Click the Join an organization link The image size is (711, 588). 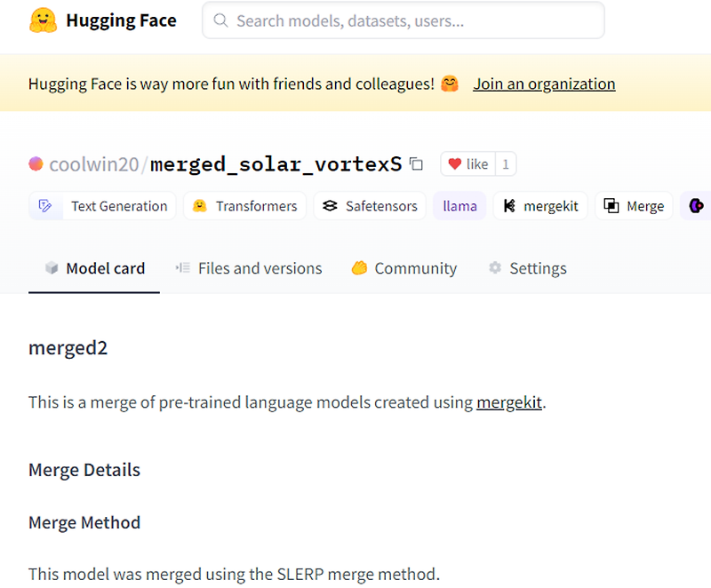[x=544, y=84]
